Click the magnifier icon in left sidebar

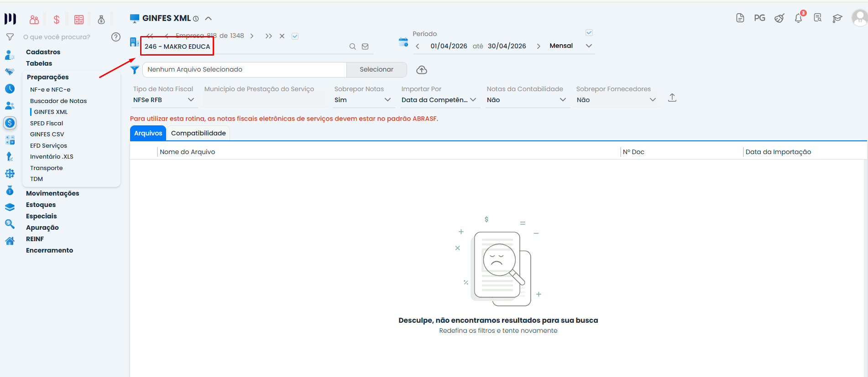tap(10, 224)
